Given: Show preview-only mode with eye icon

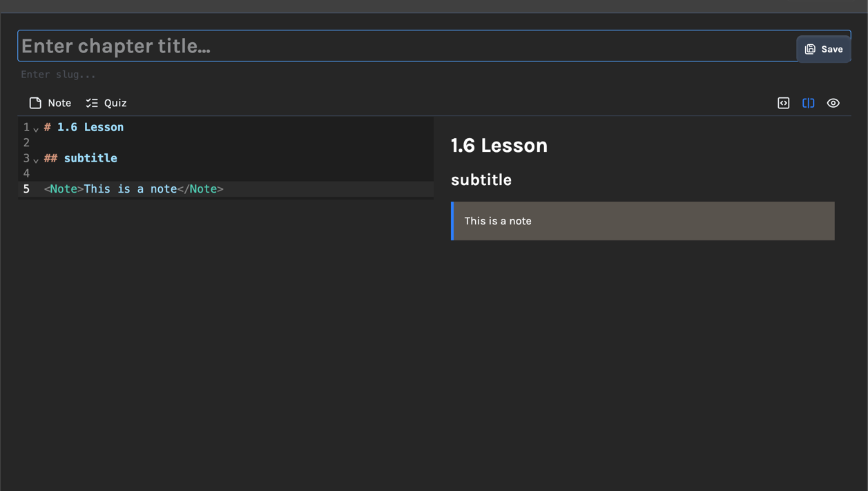Looking at the screenshot, I should [833, 103].
